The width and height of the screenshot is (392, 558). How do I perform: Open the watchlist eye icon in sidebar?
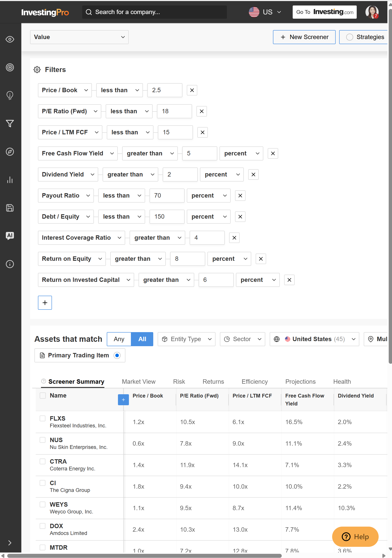click(x=10, y=39)
